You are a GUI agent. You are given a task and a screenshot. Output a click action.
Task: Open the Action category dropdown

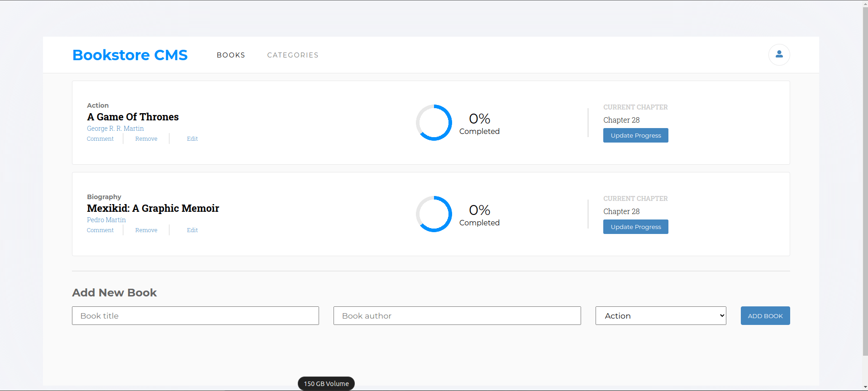661,316
